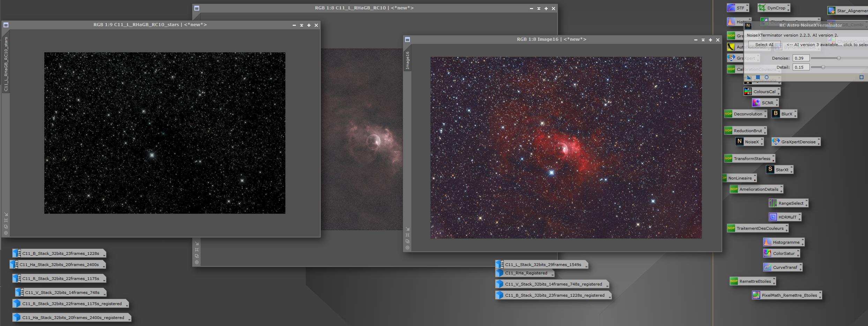The height and width of the screenshot is (326, 868).
Task: Click the overlapping squares icon in stars window
Action: point(6,227)
